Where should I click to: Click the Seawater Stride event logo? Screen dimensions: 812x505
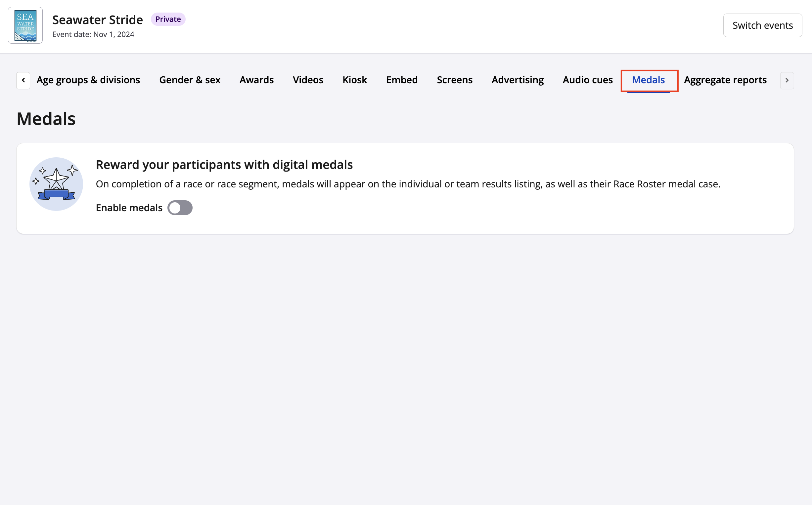[x=25, y=25]
